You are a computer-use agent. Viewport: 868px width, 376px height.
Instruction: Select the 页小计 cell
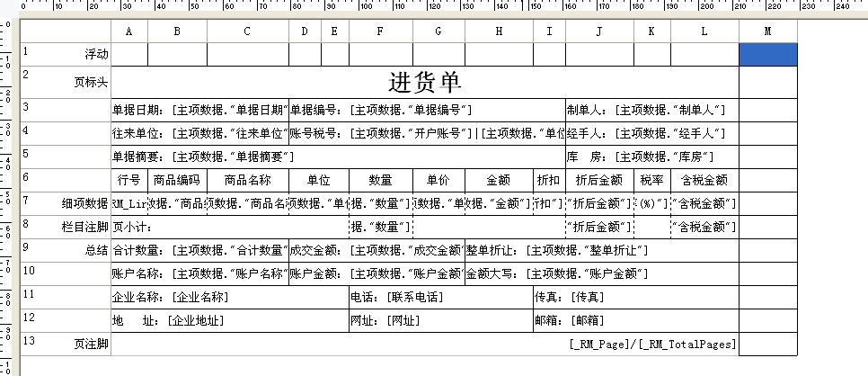click(x=230, y=227)
